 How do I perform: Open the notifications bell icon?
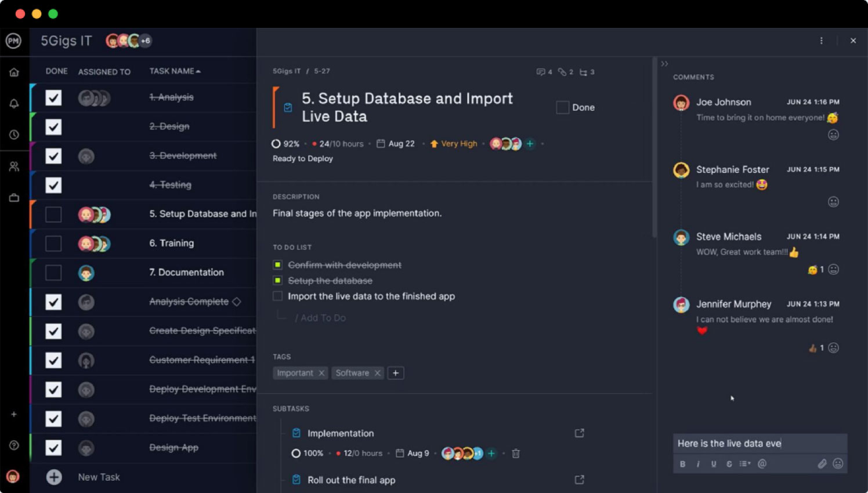(14, 103)
